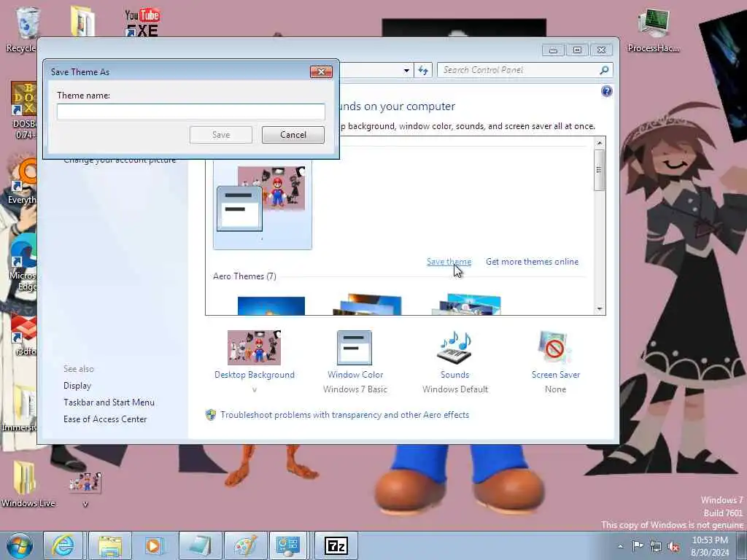This screenshot has height=560, width=747.
Task: Close the Save Theme As dialog
Action: click(x=321, y=72)
